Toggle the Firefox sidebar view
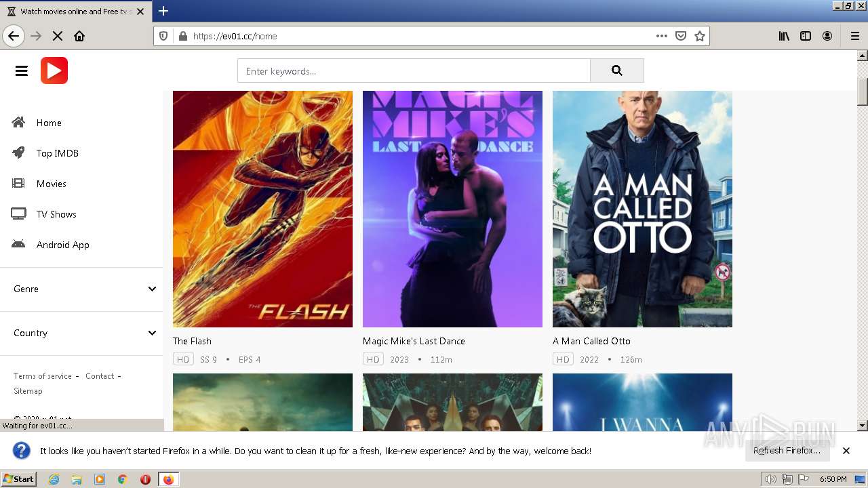This screenshot has width=868, height=488. pyautogui.click(x=806, y=36)
